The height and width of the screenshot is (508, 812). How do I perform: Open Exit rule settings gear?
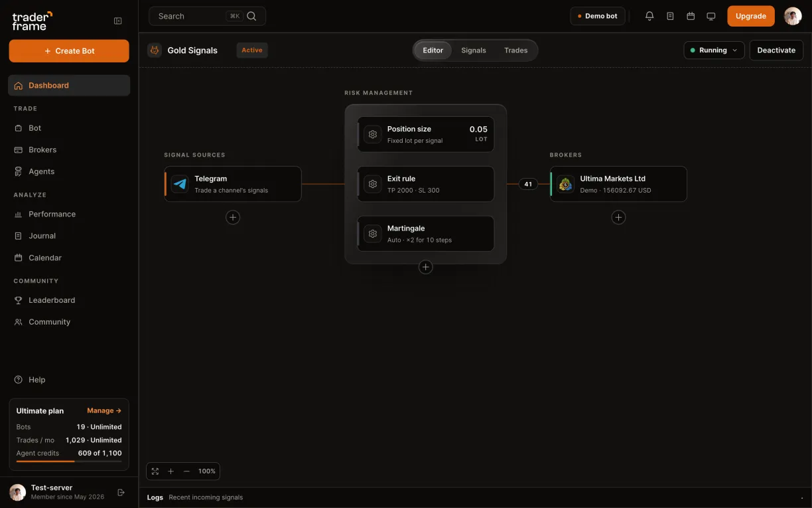click(x=373, y=184)
